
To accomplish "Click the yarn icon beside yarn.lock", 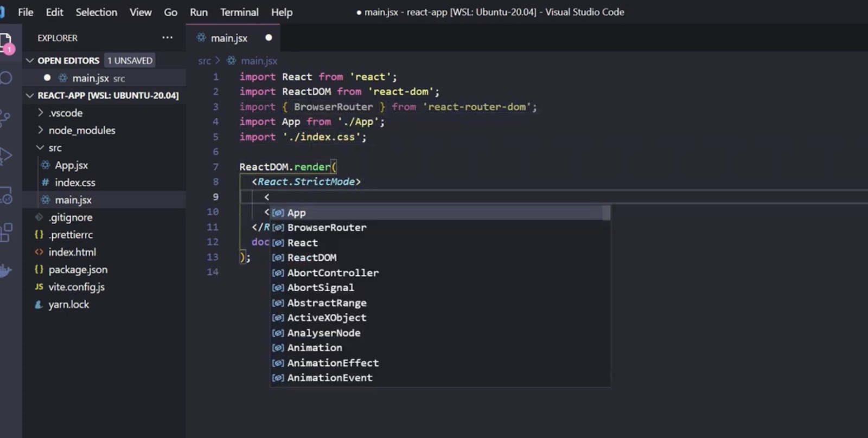I will click(39, 304).
